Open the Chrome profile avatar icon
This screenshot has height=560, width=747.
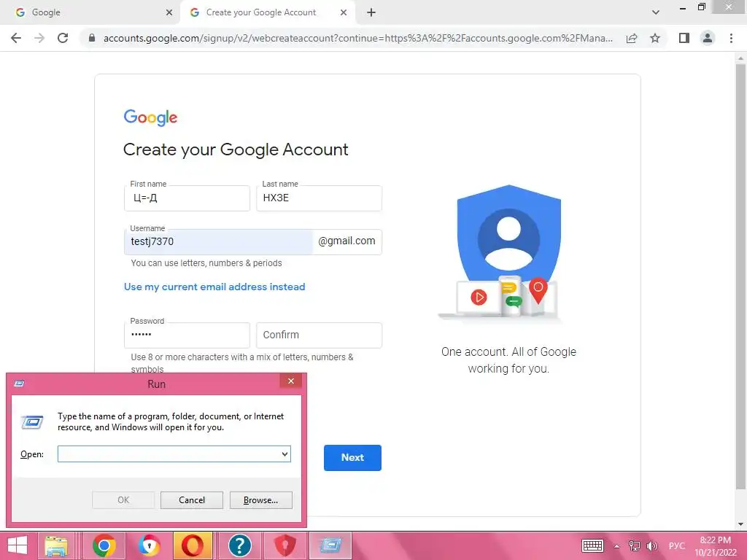pyautogui.click(x=708, y=38)
